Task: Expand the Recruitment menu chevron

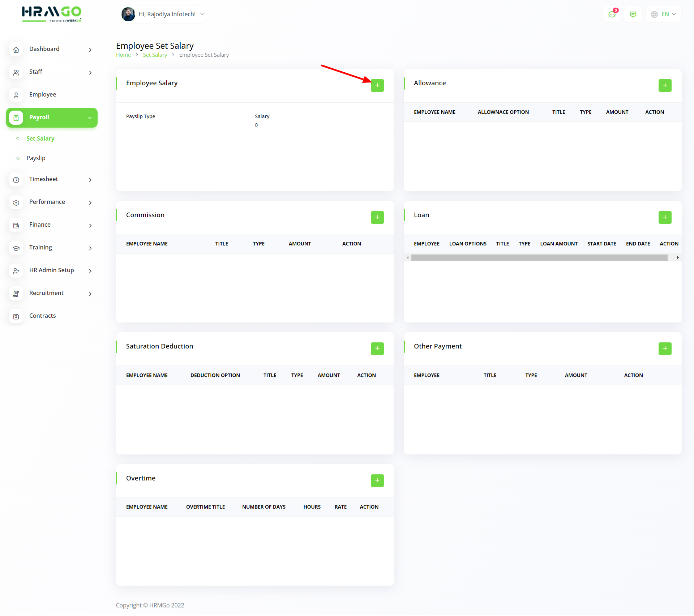Action: pos(90,294)
